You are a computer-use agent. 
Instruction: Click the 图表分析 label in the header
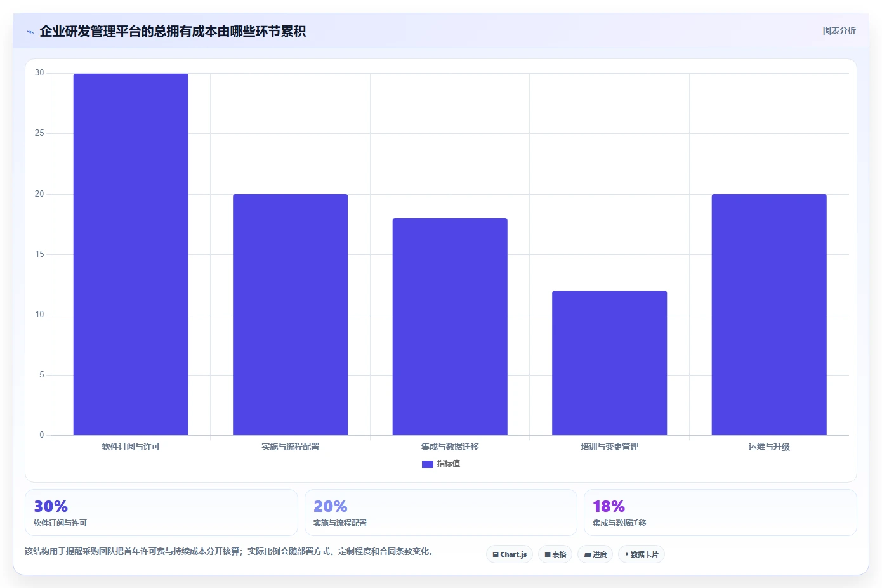click(x=839, y=30)
